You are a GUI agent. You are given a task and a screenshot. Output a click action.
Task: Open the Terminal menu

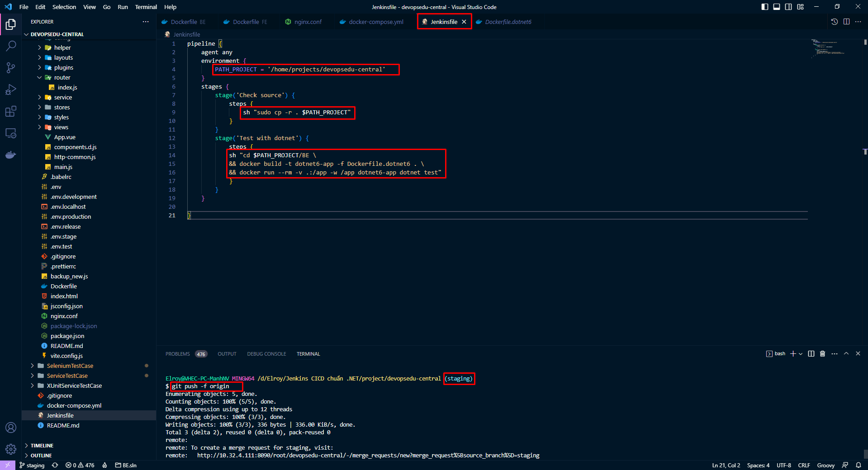point(146,7)
